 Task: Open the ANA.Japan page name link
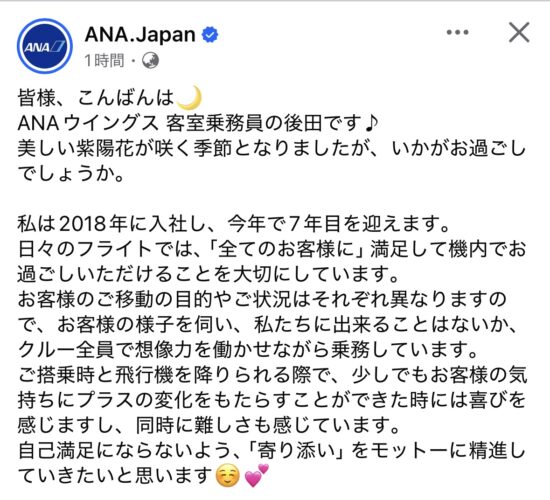click(x=140, y=35)
